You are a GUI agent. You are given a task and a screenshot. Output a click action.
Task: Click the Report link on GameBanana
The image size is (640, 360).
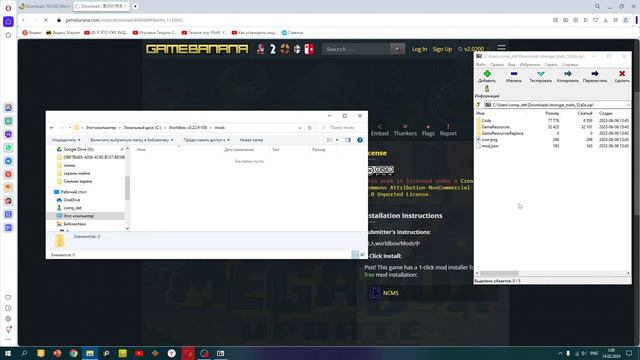tap(448, 130)
